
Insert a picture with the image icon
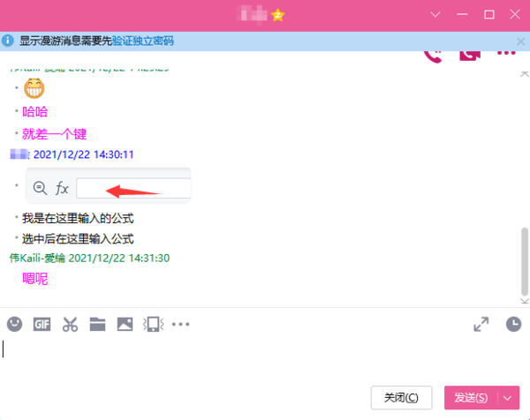coord(125,325)
